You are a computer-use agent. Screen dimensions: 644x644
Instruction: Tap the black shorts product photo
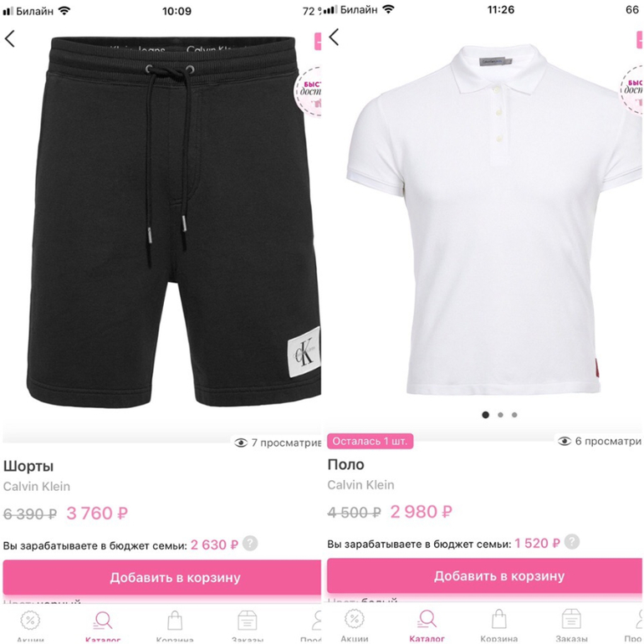(174, 222)
